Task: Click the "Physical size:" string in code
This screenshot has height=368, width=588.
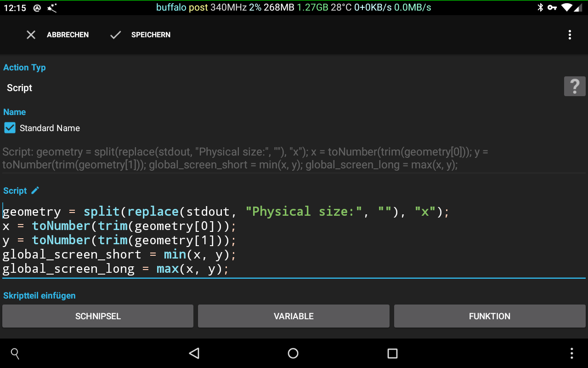Action: click(x=304, y=212)
